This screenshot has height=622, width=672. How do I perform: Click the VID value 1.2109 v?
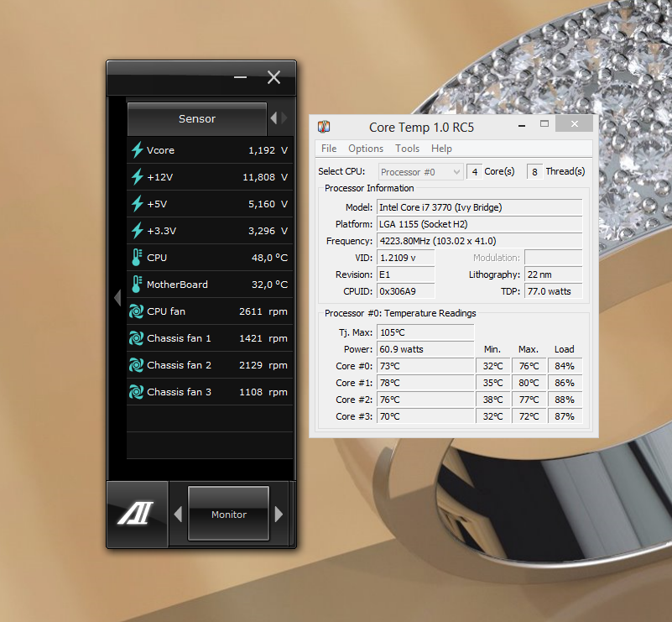pos(406,258)
